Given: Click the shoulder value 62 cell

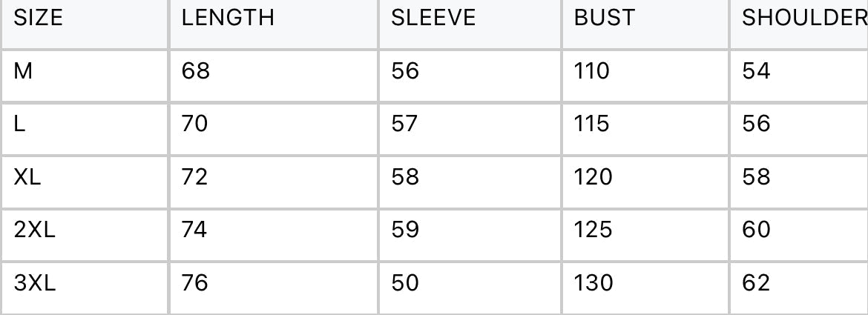Looking at the screenshot, I should [x=756, y=282].
